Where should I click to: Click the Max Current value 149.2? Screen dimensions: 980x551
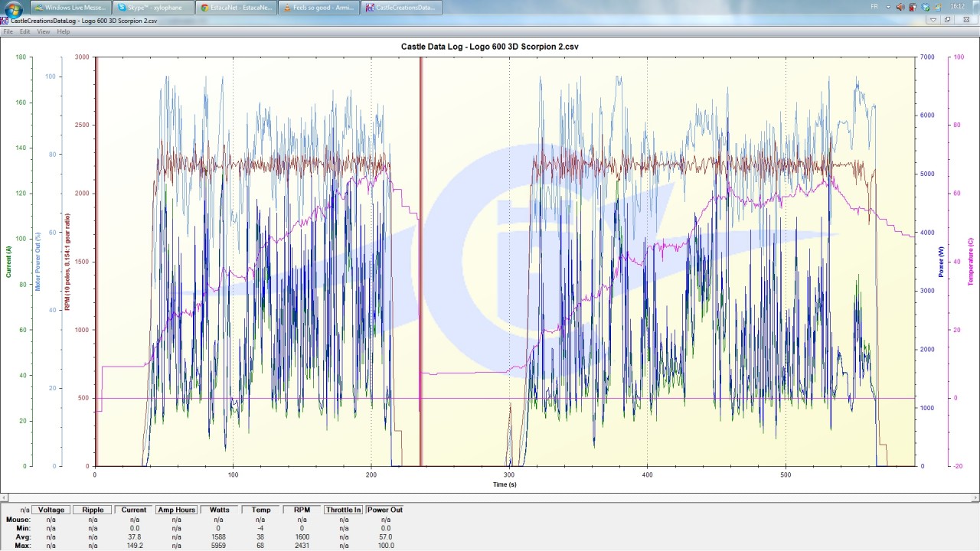point(134,545)
